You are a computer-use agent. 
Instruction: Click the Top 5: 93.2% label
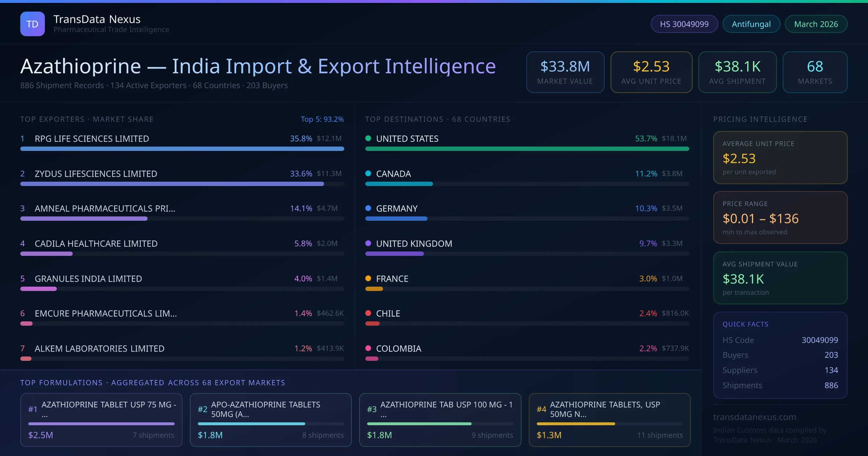coord(322,119)
